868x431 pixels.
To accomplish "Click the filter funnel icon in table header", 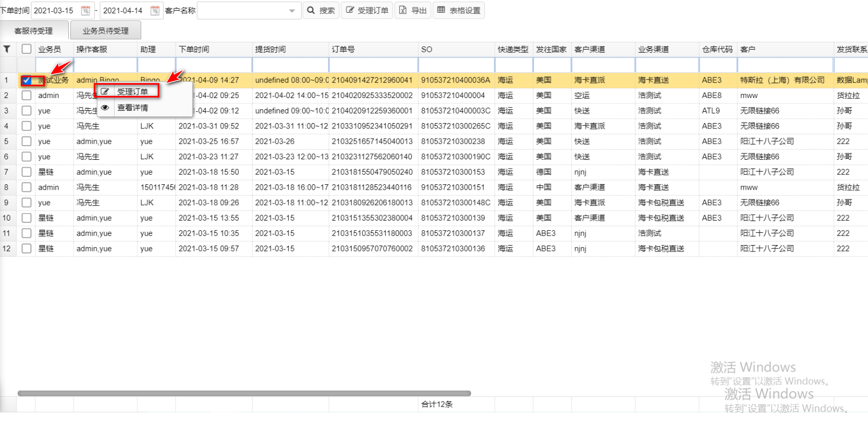I will 7,49.
